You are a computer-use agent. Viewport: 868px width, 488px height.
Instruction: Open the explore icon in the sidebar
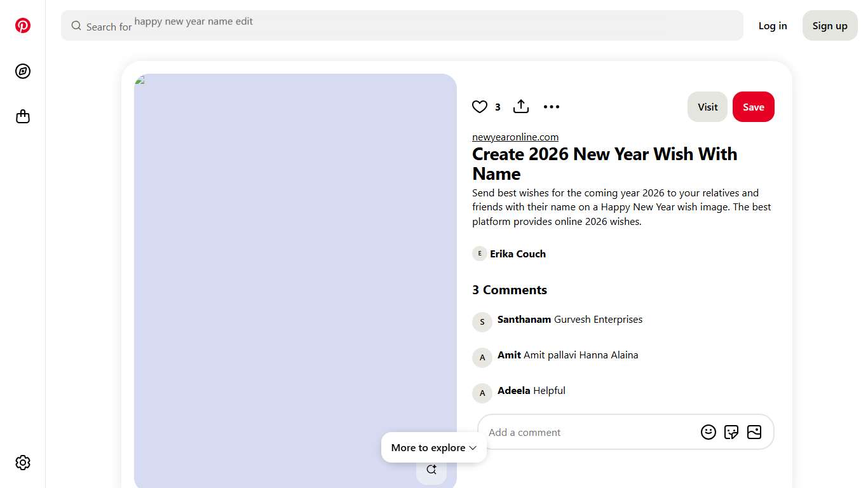pos(23,71)
